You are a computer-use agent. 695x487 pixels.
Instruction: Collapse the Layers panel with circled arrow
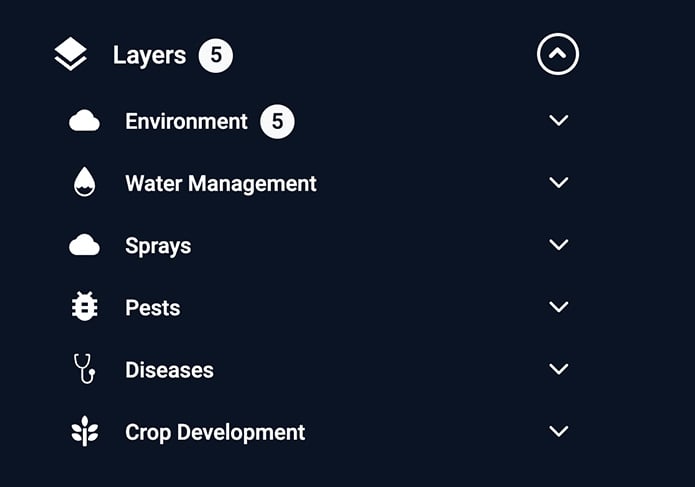point(558,54)
